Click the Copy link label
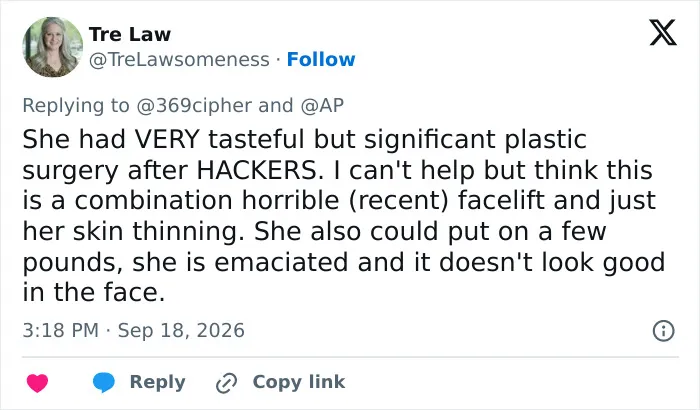This screenshot has width=700, height=410. 299,382
